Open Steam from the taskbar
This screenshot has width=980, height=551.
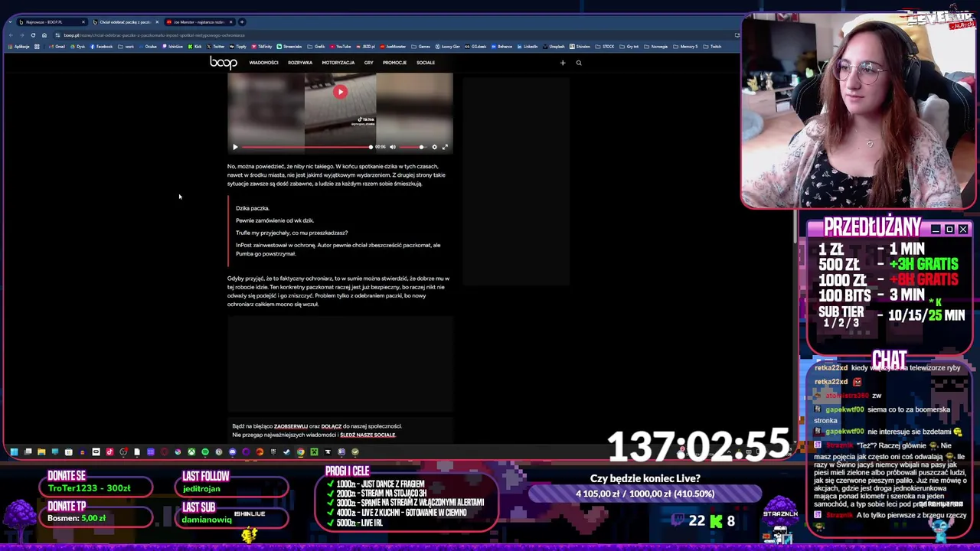point(286,452)
